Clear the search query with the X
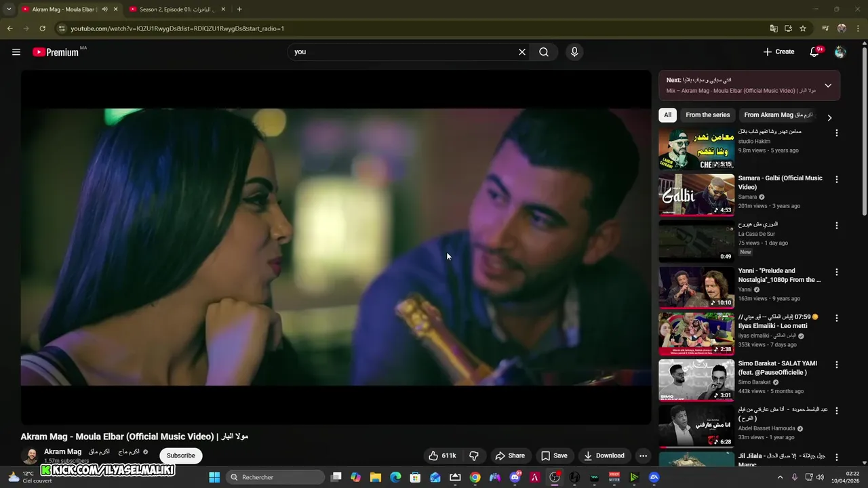 (x=522, y=52)
